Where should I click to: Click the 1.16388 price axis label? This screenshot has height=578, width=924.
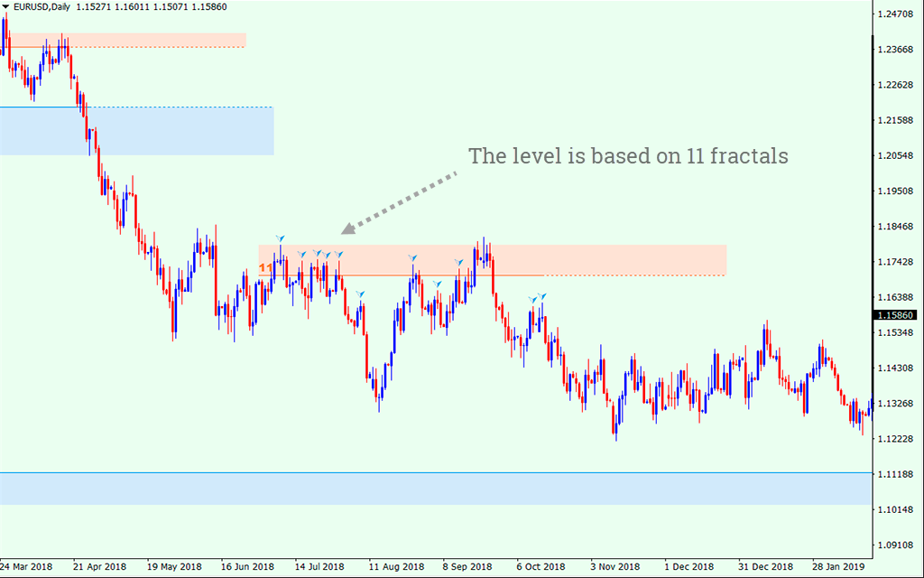pyautogui.click(x=895, y=297)
